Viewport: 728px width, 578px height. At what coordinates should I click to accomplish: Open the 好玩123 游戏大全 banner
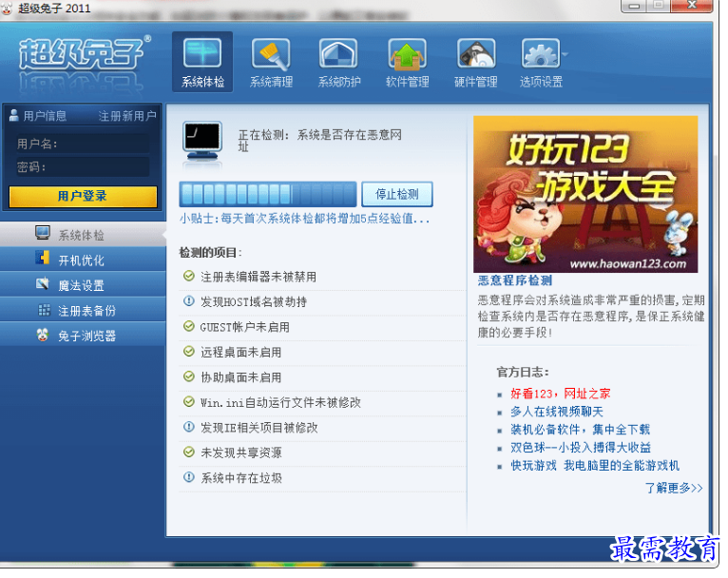point(585,194)
